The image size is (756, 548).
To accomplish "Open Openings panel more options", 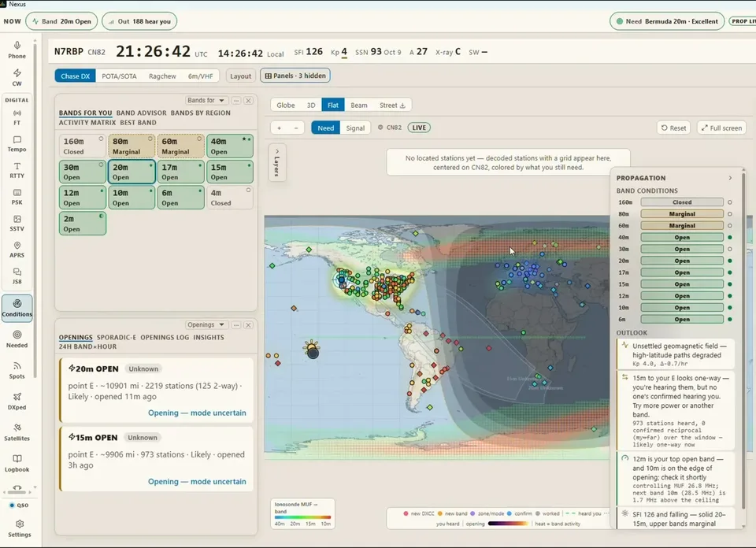I will [236, 325].
